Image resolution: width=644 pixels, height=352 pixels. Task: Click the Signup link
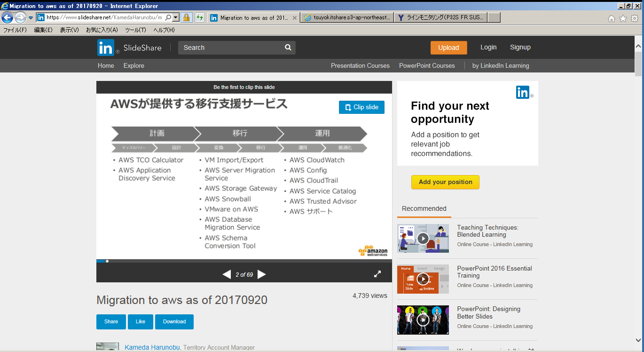520,47
